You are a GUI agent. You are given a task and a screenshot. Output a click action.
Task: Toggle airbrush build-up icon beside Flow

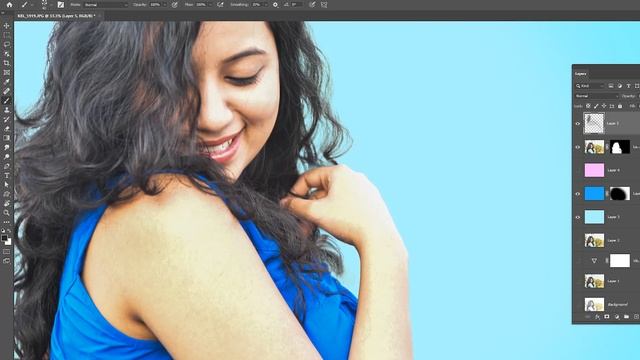click(x=220, y=4)
